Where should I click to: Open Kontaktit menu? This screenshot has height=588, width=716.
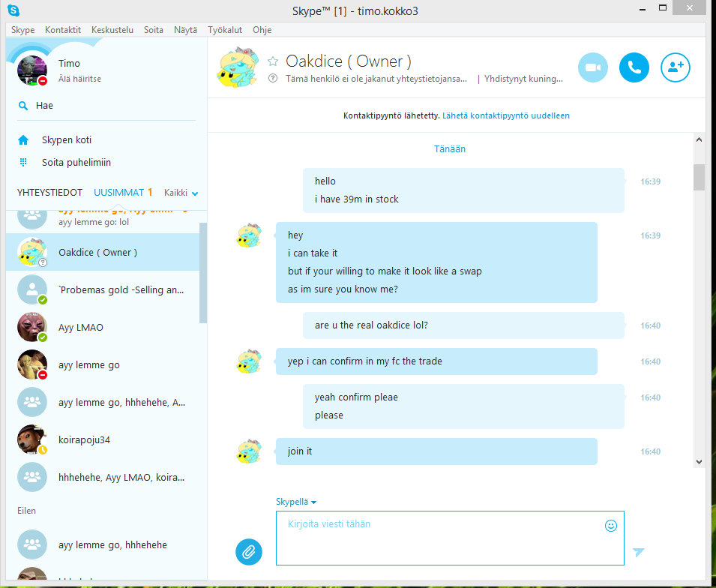click(x=63, y=30)
